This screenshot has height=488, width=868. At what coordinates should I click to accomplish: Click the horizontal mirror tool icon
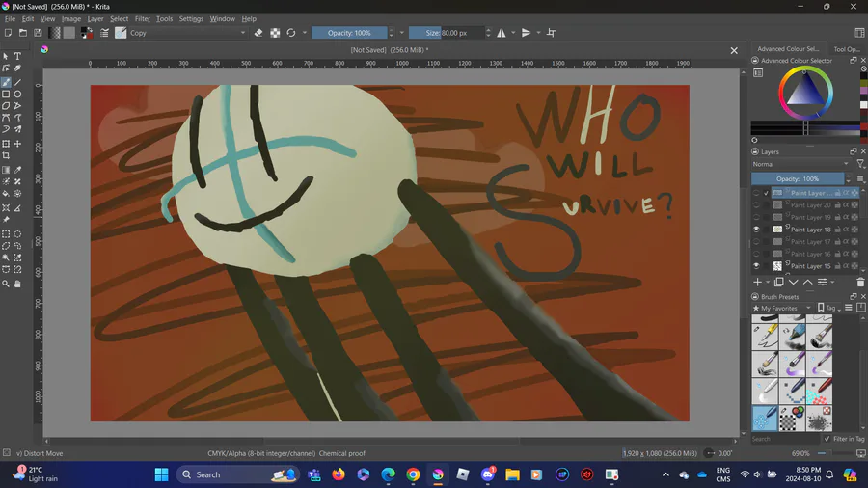coord(502,33)
